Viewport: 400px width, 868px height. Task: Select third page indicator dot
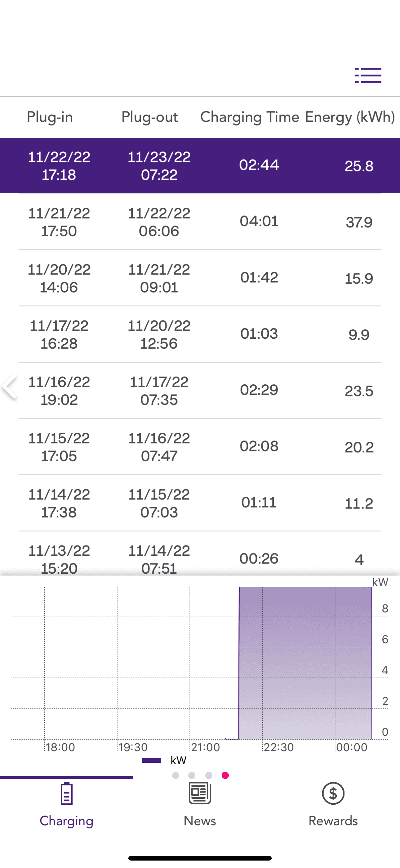click(x=209, y=775)
